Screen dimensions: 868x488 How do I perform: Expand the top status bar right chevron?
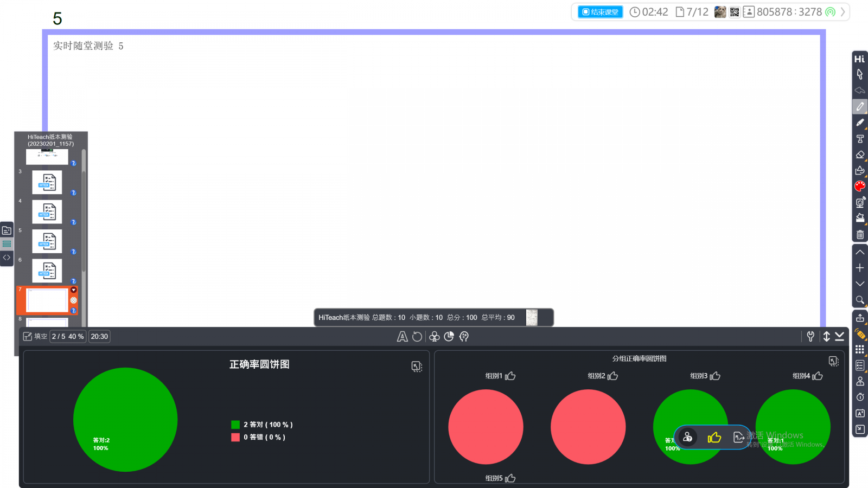pyautogui.click(x=843, y=12)
